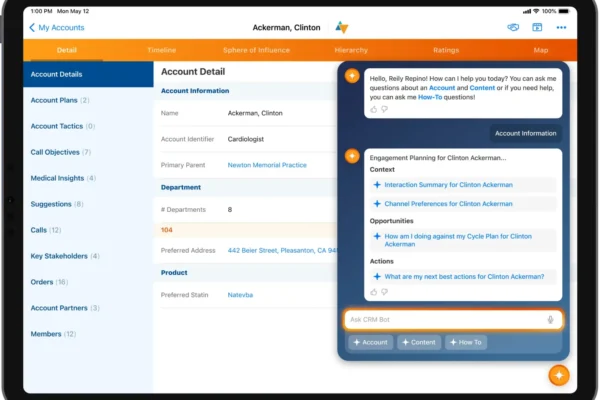600x400 pixels.
Task: Open the media presentation icon in header
Action: pos(537,27)
